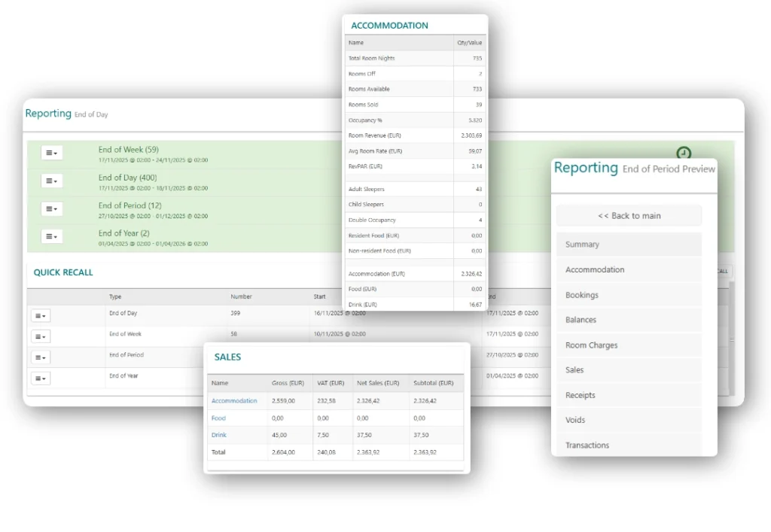Open menu for Quick Recall End of Week row

41,336
